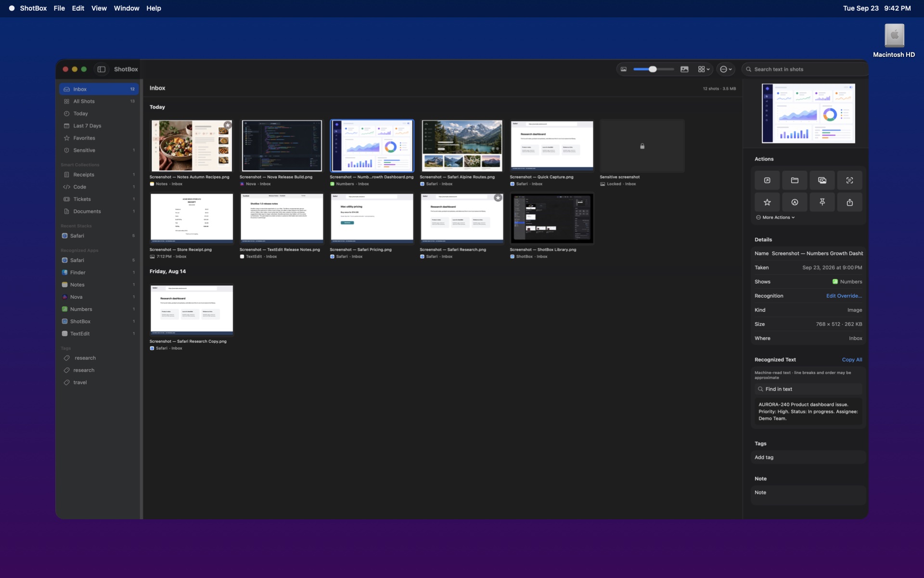Adjust the thumbnail size slider

654,69
